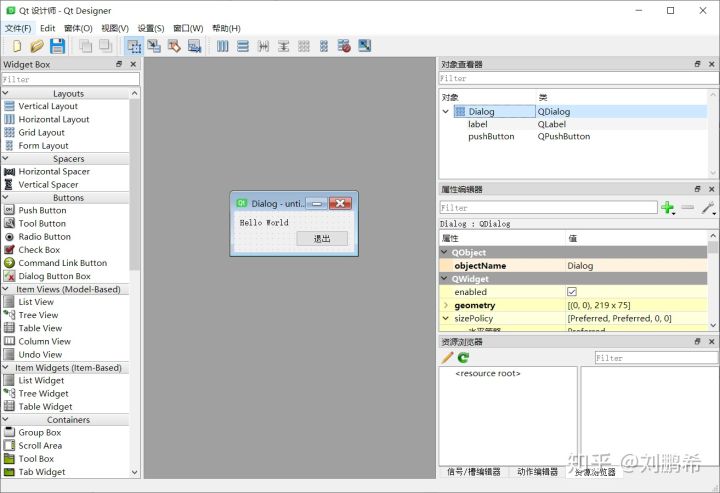Image resolution: width=720 pixels, height=493 pixels.
Task: Collapse the QWidget property group
Action: point(444,279)
